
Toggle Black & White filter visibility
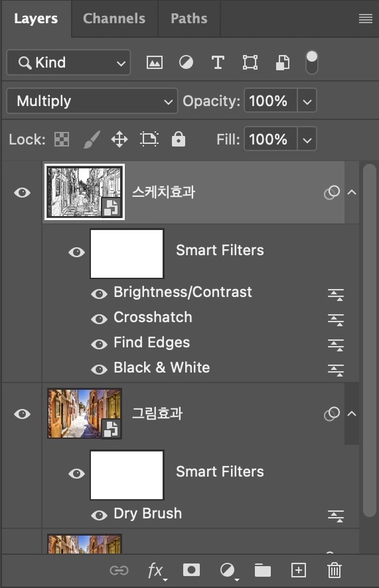point(99,369)
